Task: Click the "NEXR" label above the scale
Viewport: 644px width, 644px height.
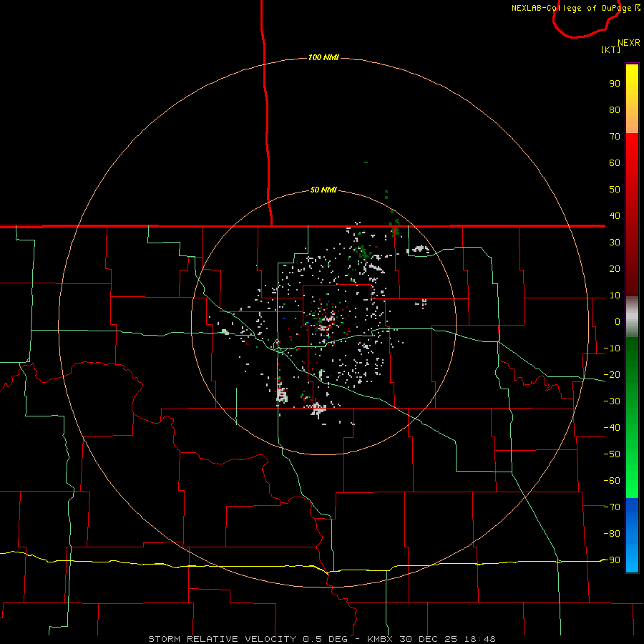Action: (628, 43)
